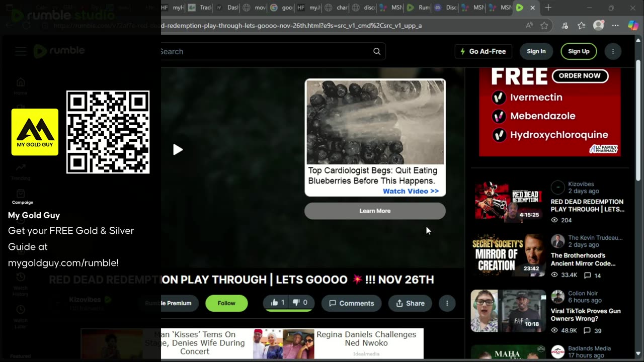
Task: Click the Sign Up button
Action: 579,51
